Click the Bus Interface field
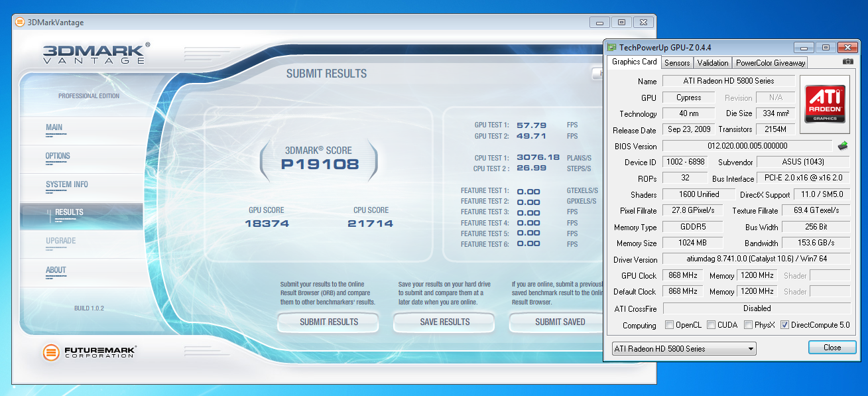Screen dimensions: 868x396 point(803,178)
